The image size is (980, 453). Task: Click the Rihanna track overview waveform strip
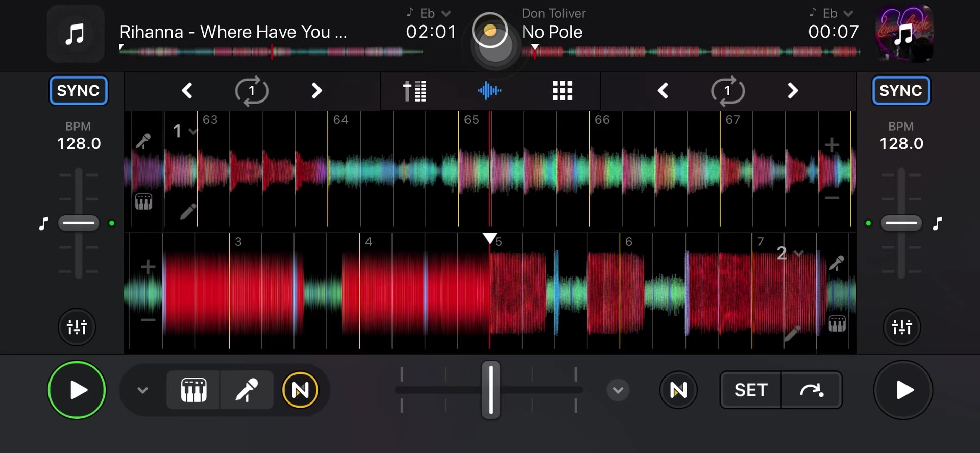(x=272, y=52)
